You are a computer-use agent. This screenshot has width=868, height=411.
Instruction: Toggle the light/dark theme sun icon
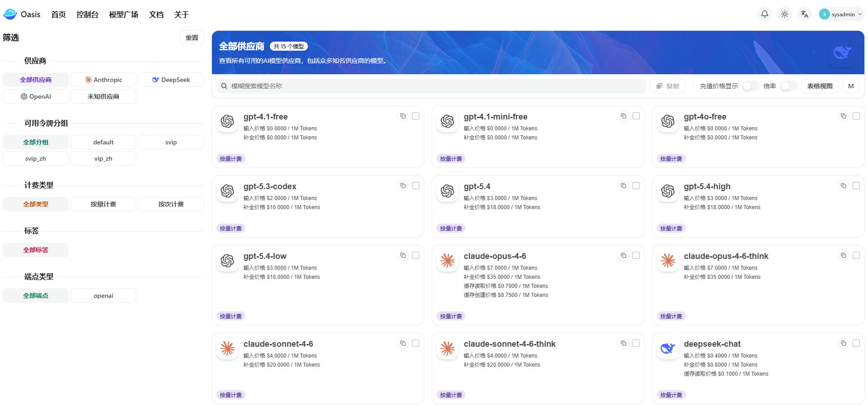(785, 14)
